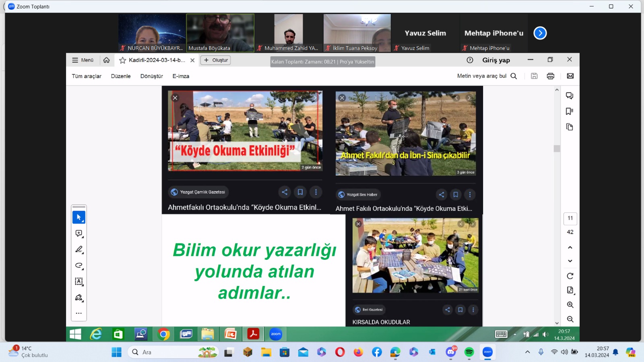Open the Tüm araçlar menu
The height and width of the screenshot is (362, 644).
[87, 76]
